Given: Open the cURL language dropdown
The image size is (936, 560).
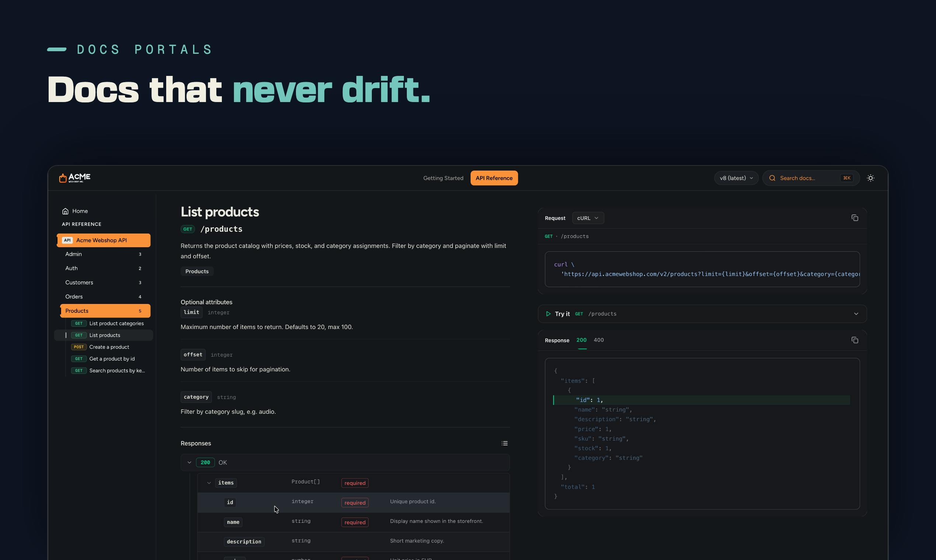Looking at the screenshot, I should [588, 218].
